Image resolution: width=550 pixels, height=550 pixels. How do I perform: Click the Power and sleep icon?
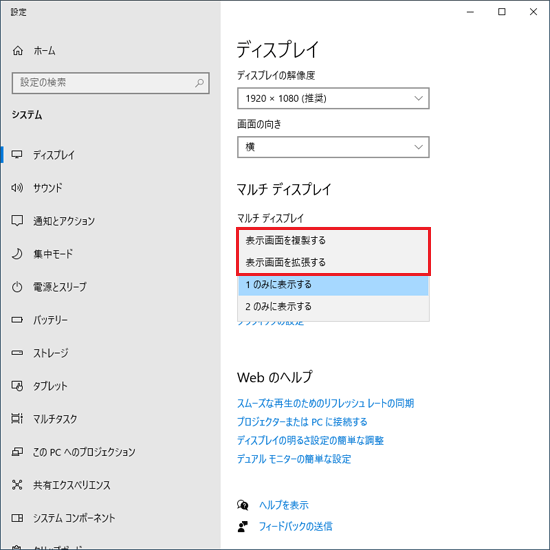tap(17, 287)
